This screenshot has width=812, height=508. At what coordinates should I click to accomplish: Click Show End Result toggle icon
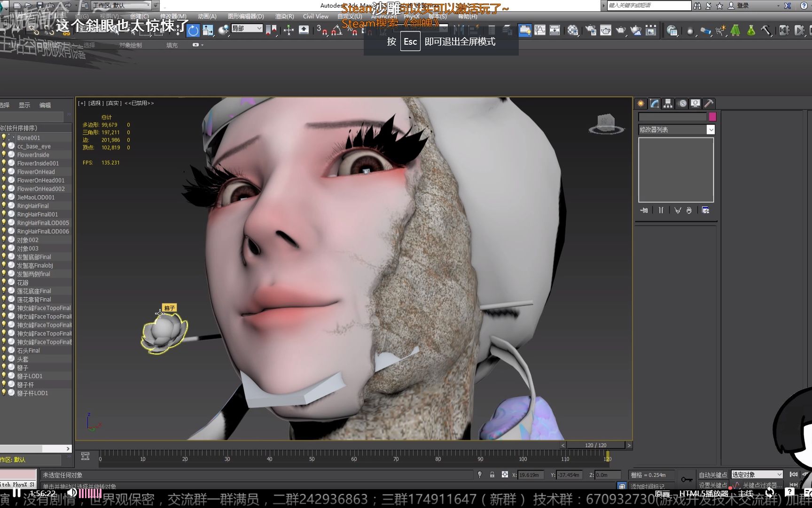[661, 210]
